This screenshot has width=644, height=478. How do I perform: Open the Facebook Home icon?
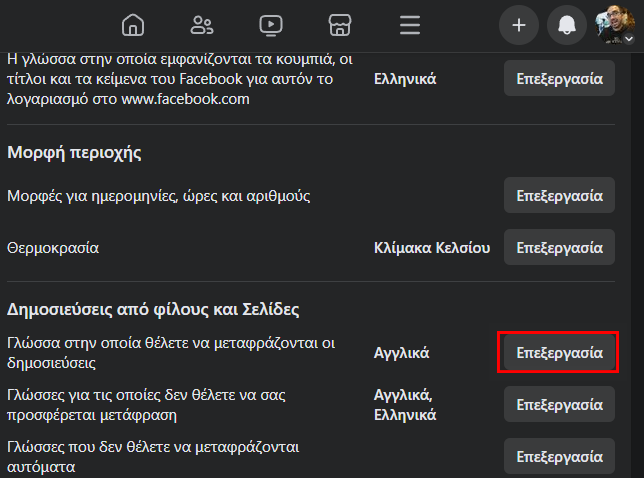[133, 25]
